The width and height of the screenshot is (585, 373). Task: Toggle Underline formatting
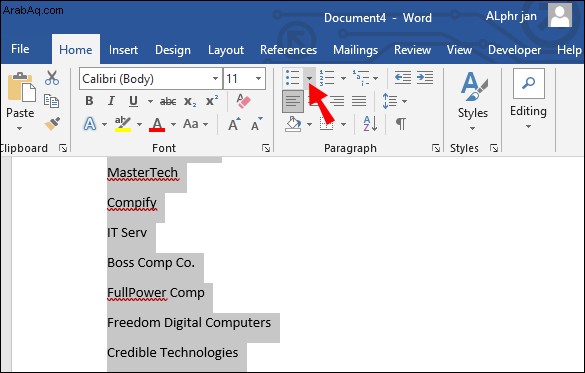(x=133, y=101)
